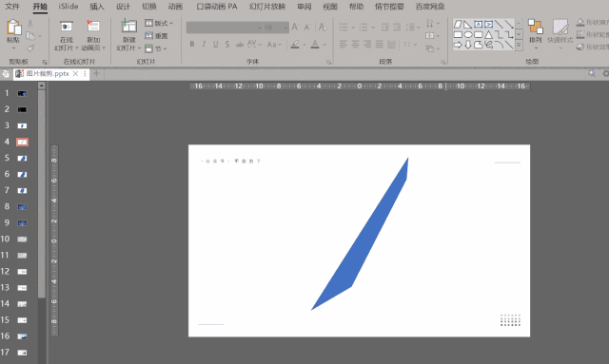This screenshot has height=364, width=609.
Task: Toggle text shadow formatting
Action: click(227, 45)
